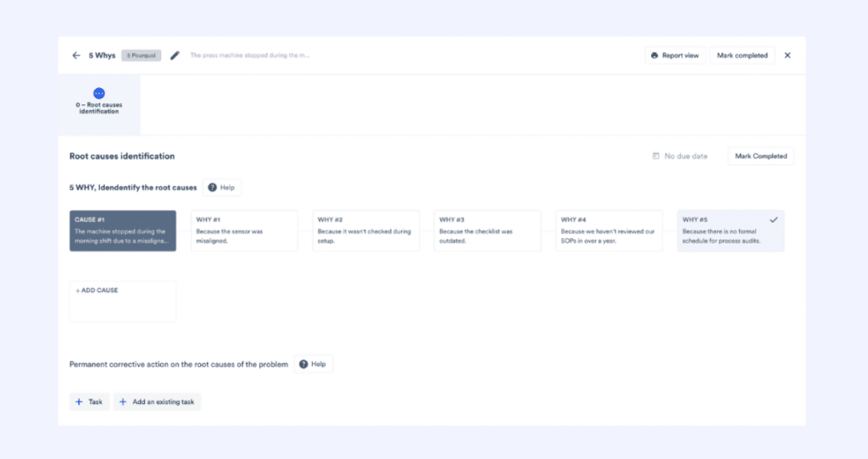Click the question mark icon beside 5 WHY heading
The image size is (868, 459).
pos(212,187)
